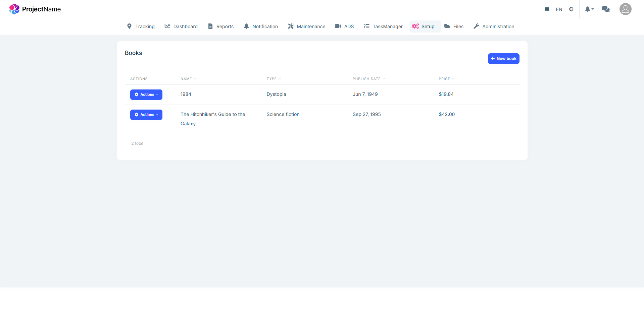Click the user avatar profile icon
This screenshot has height=317, width=644.
click(x=625, y=9)
